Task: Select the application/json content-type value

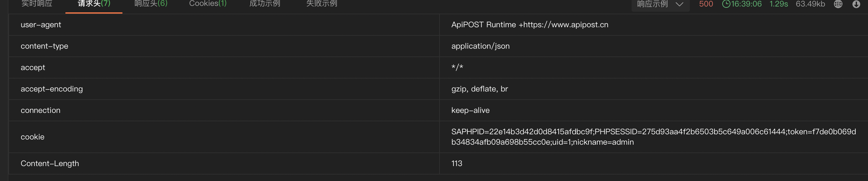Action: click(x=480, y=46)
